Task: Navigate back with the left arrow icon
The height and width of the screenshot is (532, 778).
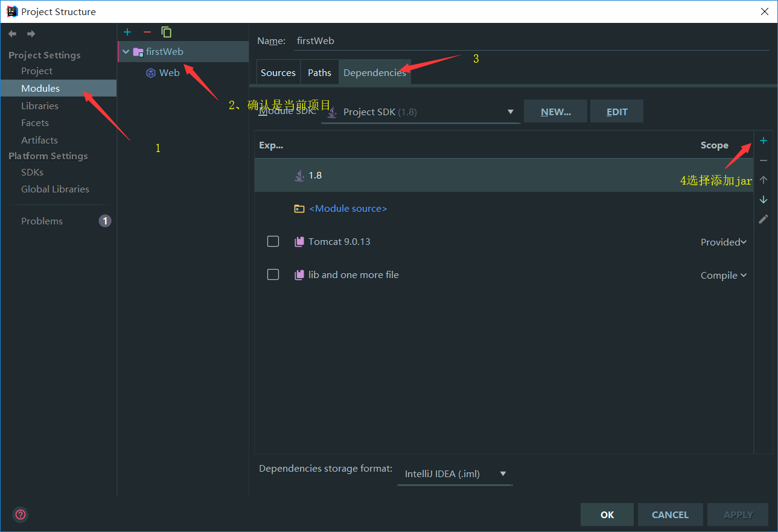Action: pyautogui.click(x=12, y=34)
